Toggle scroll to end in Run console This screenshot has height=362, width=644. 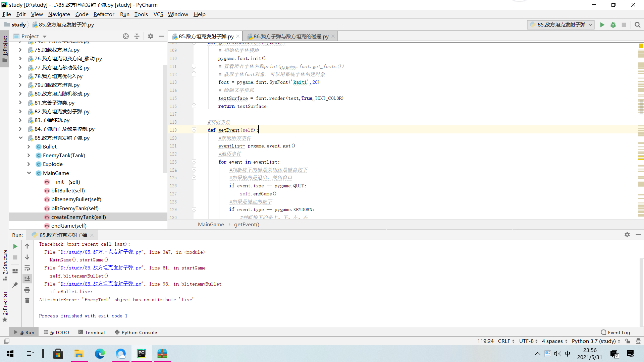pyautogui.click(x=27, y=279)
